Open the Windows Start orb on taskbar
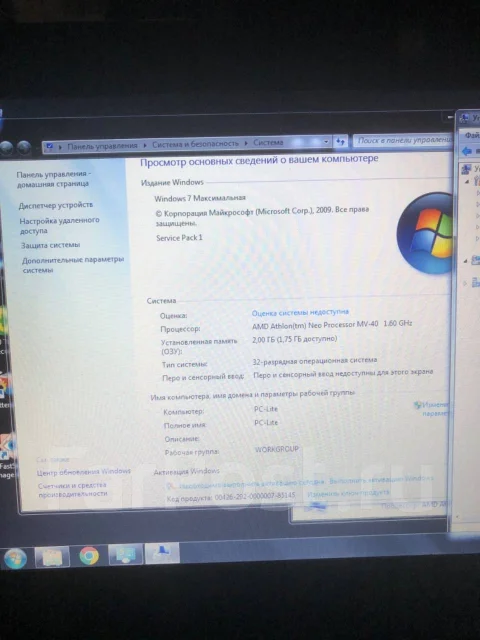The height and width of the screenshot is (640, 480). click(x=15, y=558)
